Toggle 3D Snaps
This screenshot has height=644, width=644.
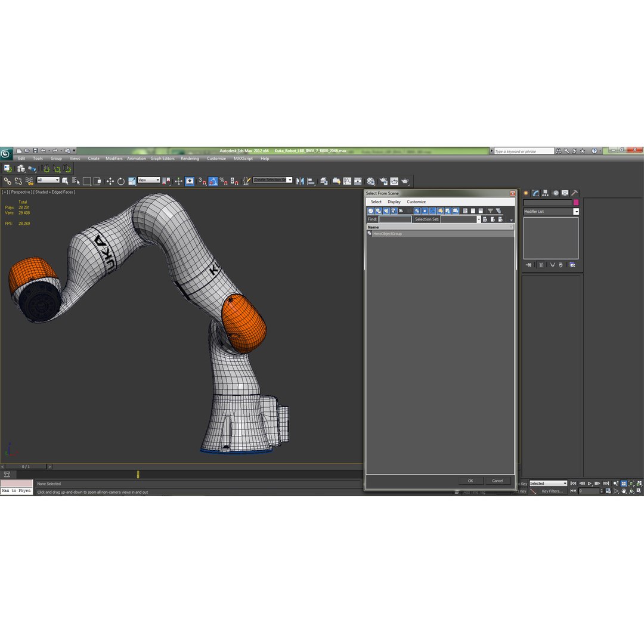(x=202, y=181)
